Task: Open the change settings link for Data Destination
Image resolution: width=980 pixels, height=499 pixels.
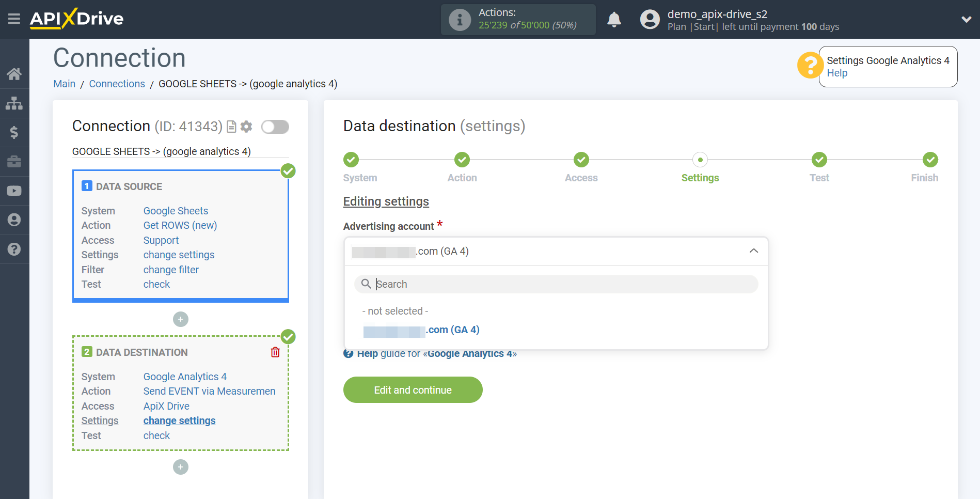Action: [179, 420]
